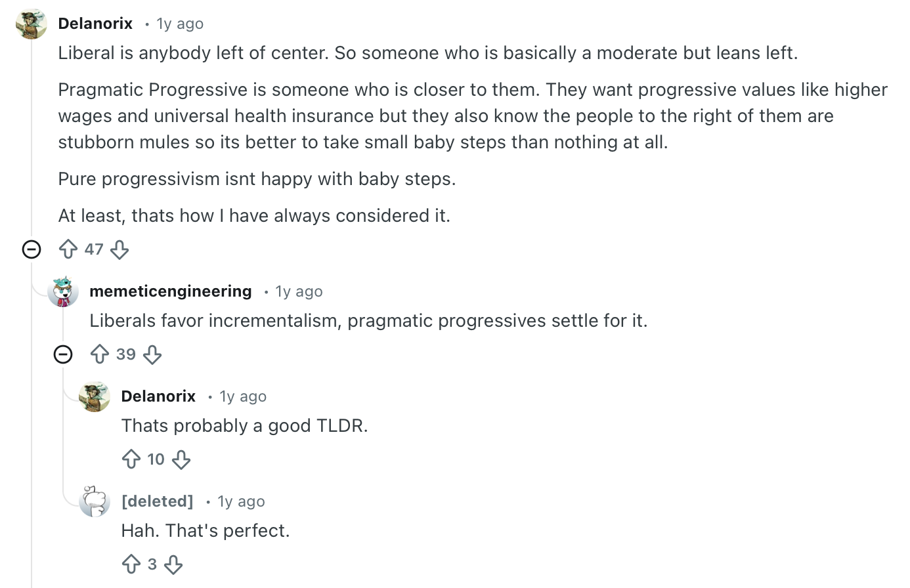Open Delanorix's profile from top comment username
This screenshot has width=910, height=588.
[95, 24]
